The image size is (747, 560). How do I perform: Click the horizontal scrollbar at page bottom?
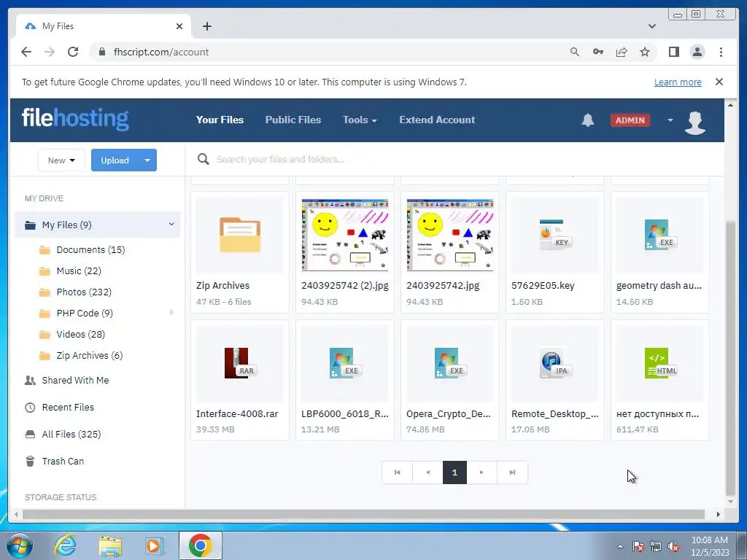point(363,514)
